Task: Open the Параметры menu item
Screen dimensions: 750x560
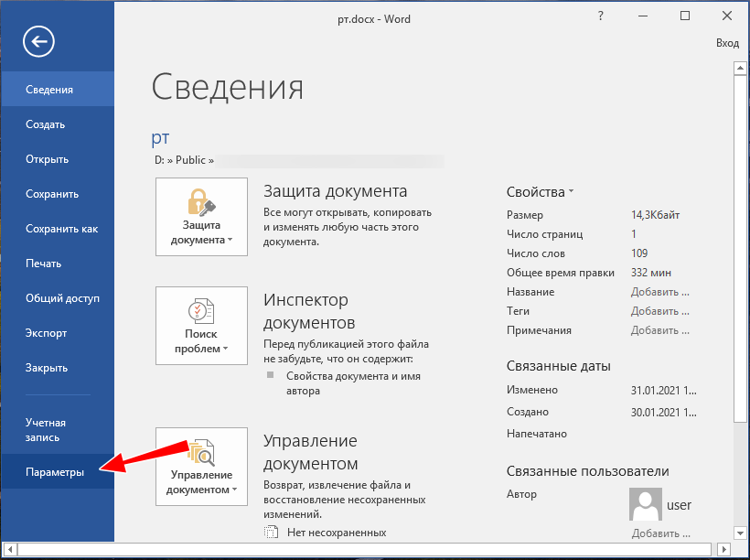Action: pos(55,472)
